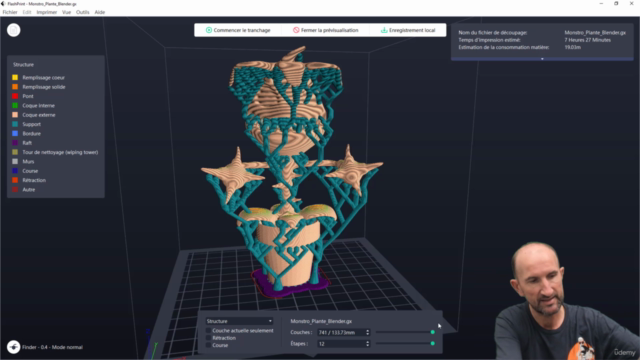
Task: Click the local save download icon
Action: [384, 30]
